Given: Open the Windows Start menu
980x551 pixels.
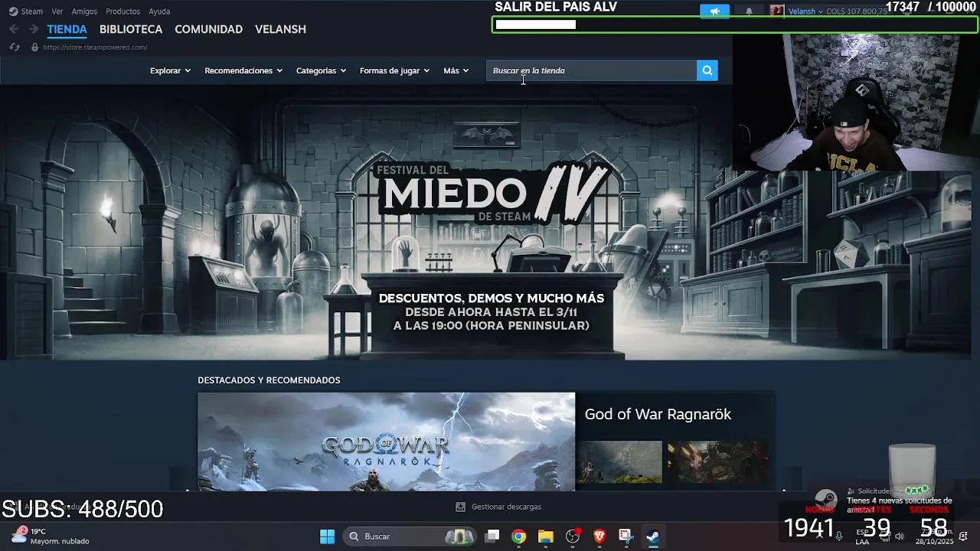Looking at the screenshot, I should point(327,536).
